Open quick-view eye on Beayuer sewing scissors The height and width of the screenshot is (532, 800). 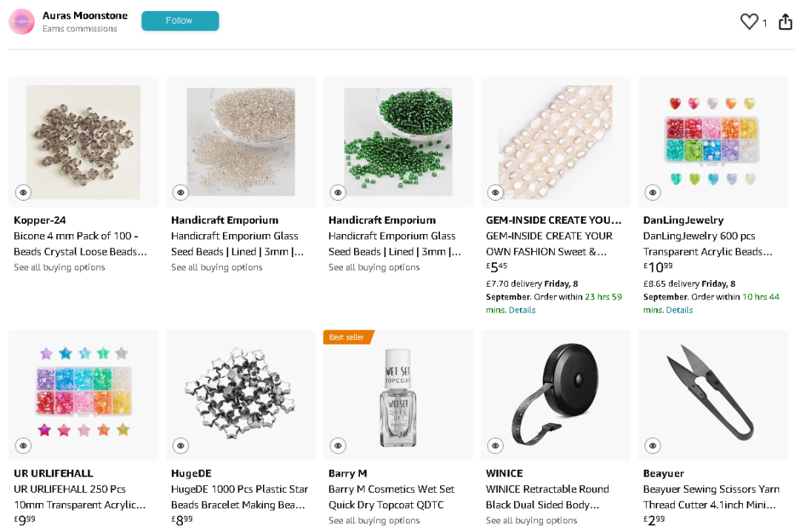click(x=653, y=445)
